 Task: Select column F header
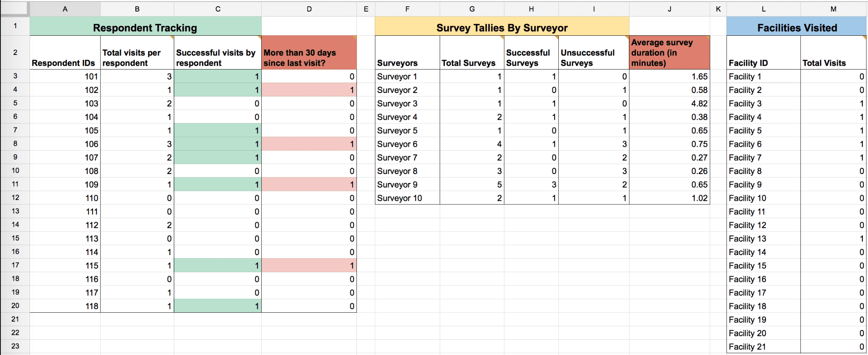pyautogui.click(x=407, y=9)
